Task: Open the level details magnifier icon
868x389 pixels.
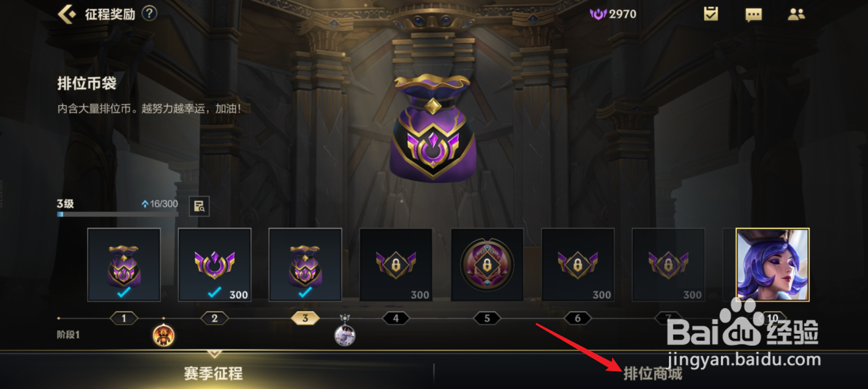Action: click(199, 207)
